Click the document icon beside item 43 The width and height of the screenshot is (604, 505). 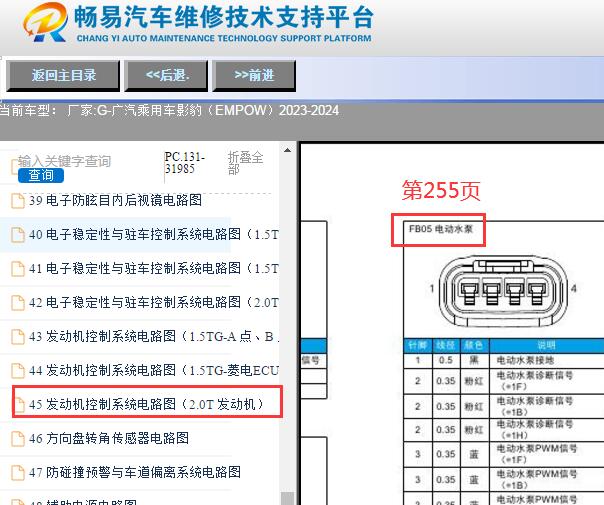[x=18, y=337]
